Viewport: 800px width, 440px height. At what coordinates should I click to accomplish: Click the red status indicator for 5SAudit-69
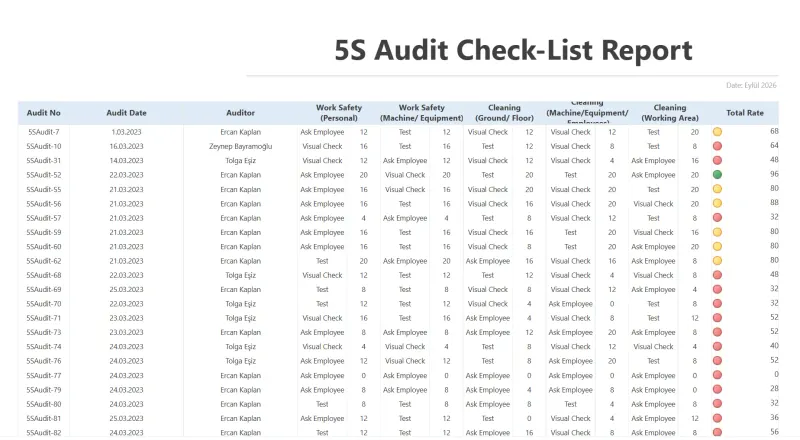tap(717, 289)
